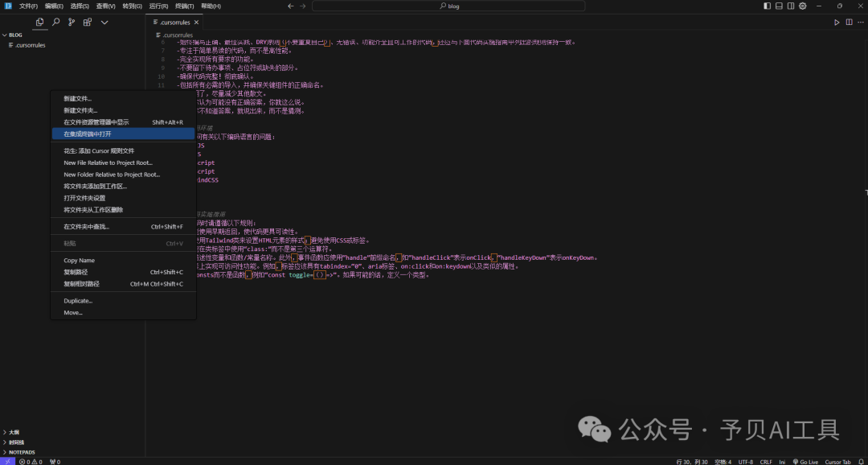Toggle the secondary sidebar layout icon

coord(791,6)
